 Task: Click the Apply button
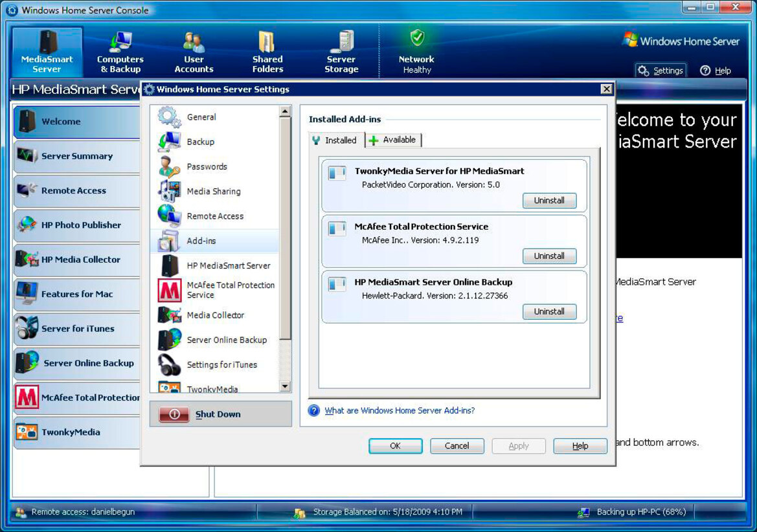tap(519, 446)
